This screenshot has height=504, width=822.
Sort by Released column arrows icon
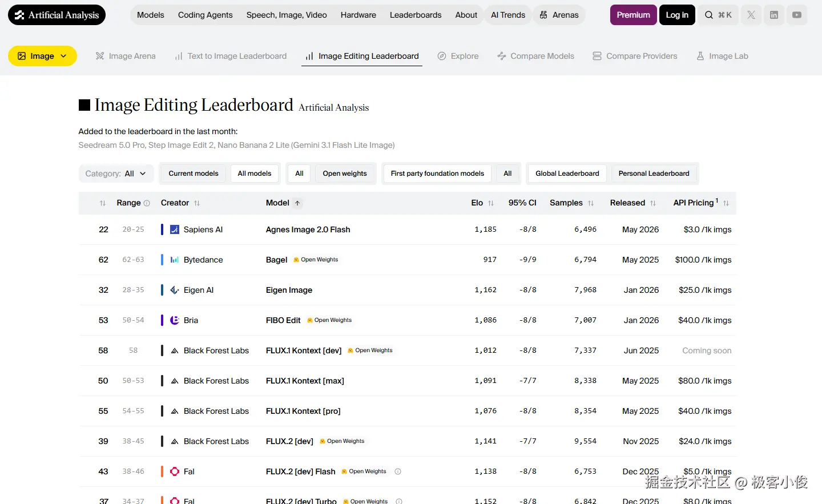click(653, 203)
